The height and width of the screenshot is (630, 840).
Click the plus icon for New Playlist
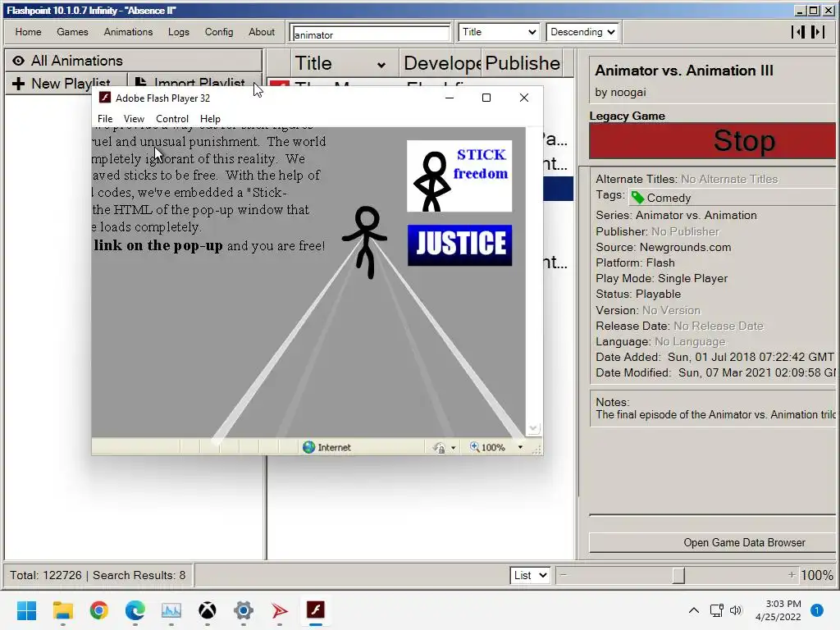(x=18, y=84)
